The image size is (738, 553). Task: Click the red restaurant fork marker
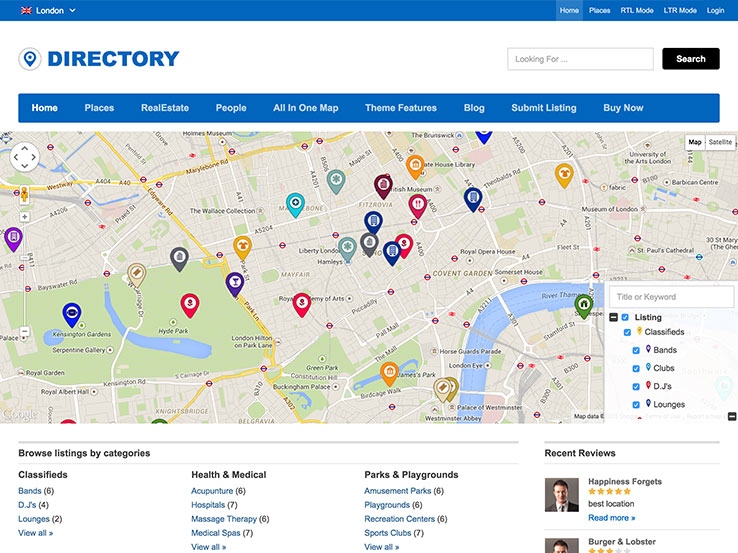point(417,206)
